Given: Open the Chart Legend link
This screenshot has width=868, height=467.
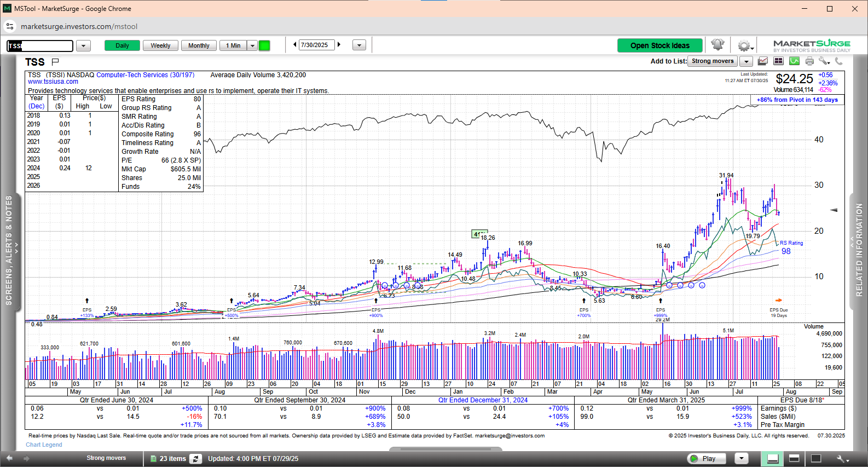Looking at the screenshot, I should click(44, 445).
